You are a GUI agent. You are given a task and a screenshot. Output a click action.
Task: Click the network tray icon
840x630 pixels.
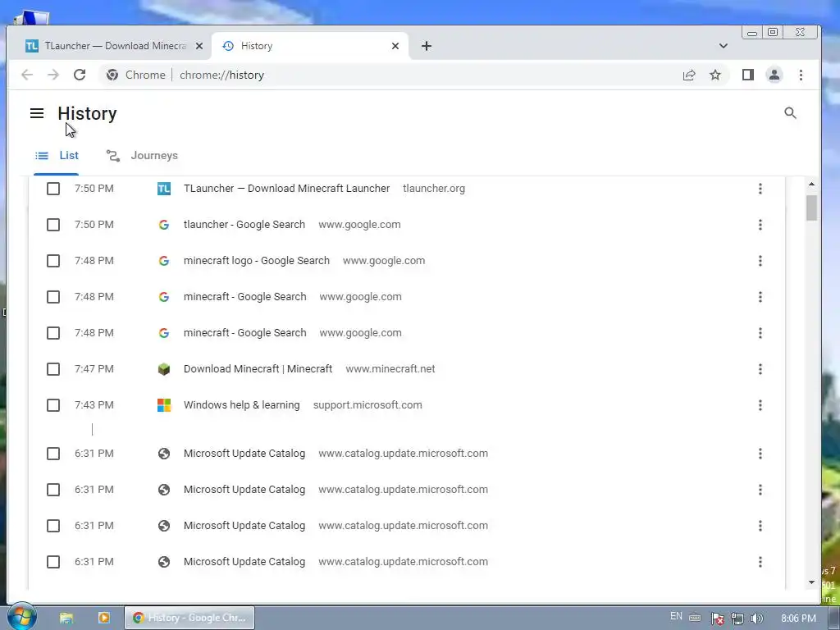coord(737,619)
